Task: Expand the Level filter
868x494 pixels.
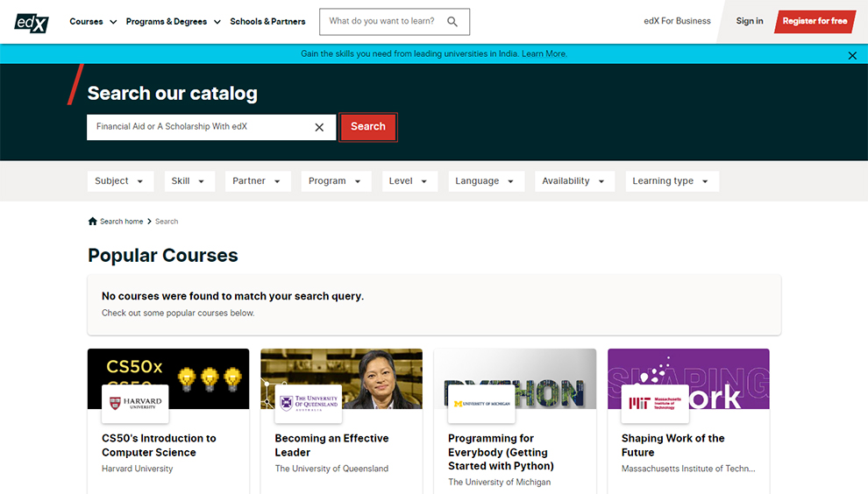Action: coord(409,181)
